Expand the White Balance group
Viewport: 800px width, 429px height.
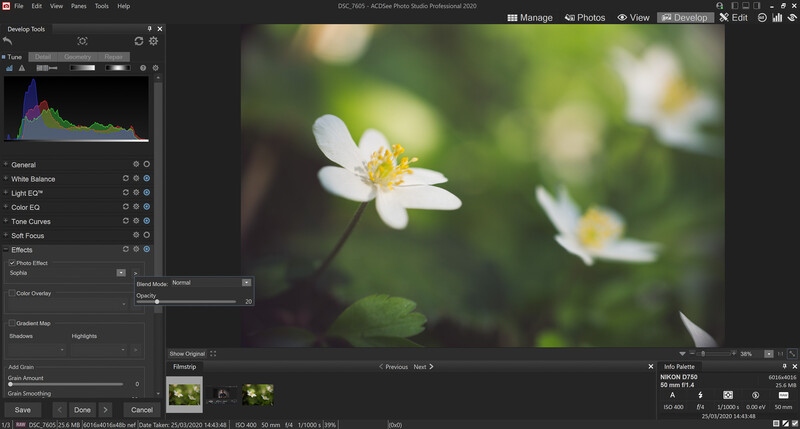(6, 179)
